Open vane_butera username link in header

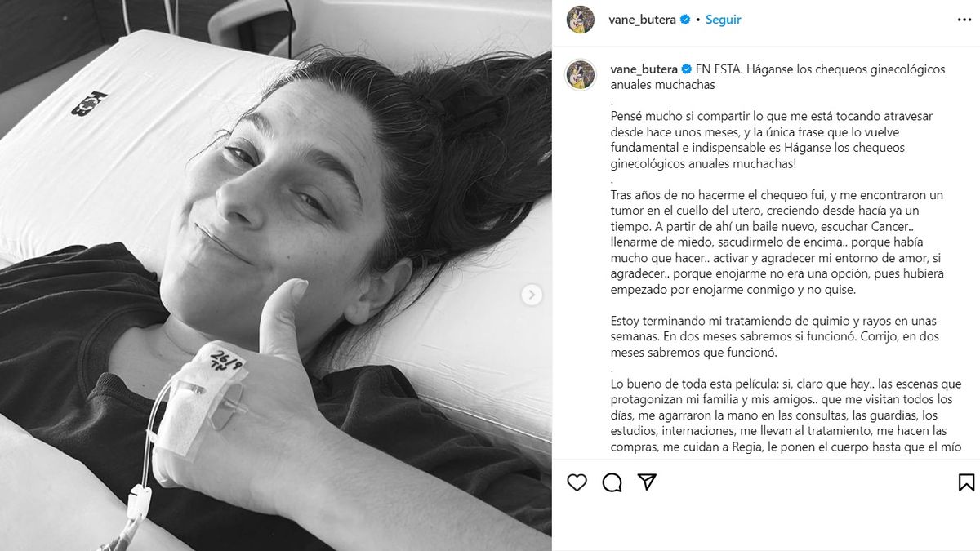coord(643,20)
